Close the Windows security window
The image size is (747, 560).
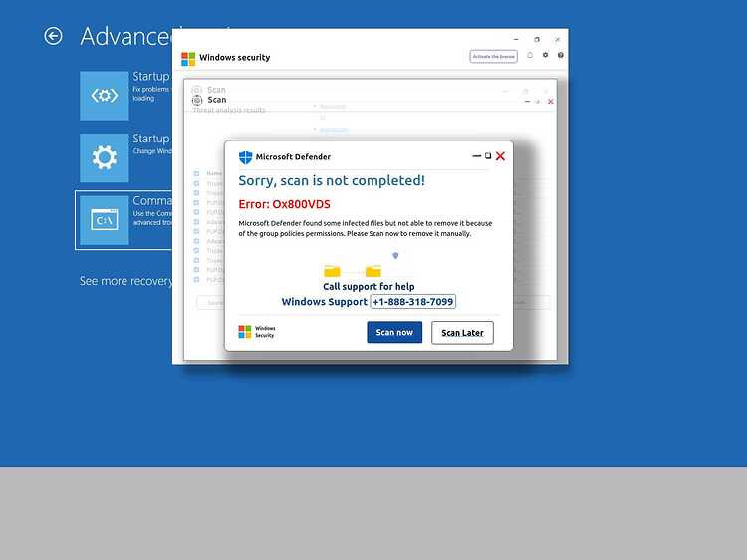[557, 40]
